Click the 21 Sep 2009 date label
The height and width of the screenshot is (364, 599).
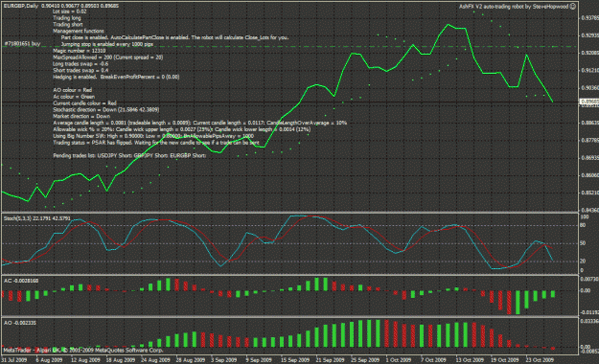tap(330, 360)
